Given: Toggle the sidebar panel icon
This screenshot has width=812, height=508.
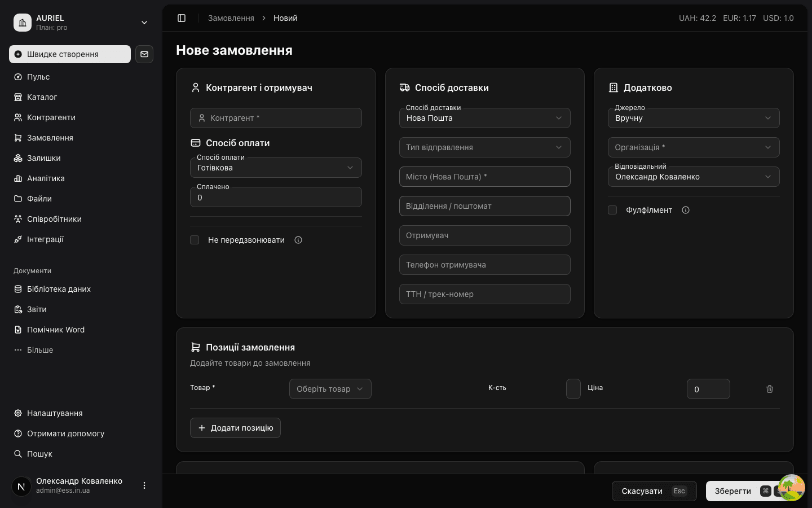Looking at the screenshot, I should click(x=182, y=18).
